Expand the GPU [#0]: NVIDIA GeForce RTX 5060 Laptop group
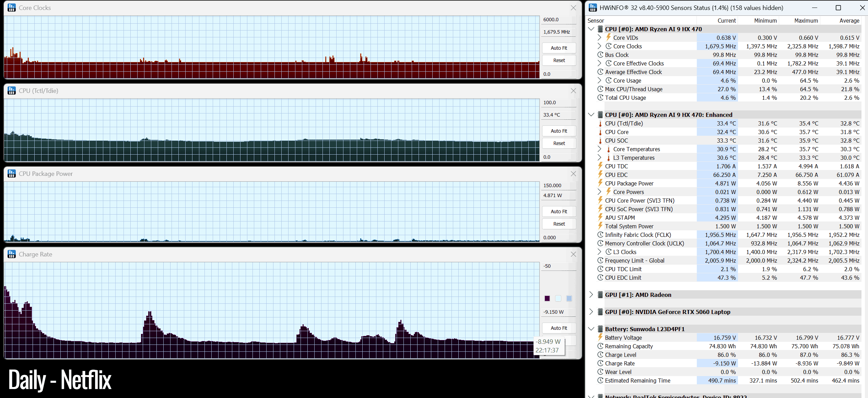The height and width of the screenshot is (398, 868). click(591, 312)
